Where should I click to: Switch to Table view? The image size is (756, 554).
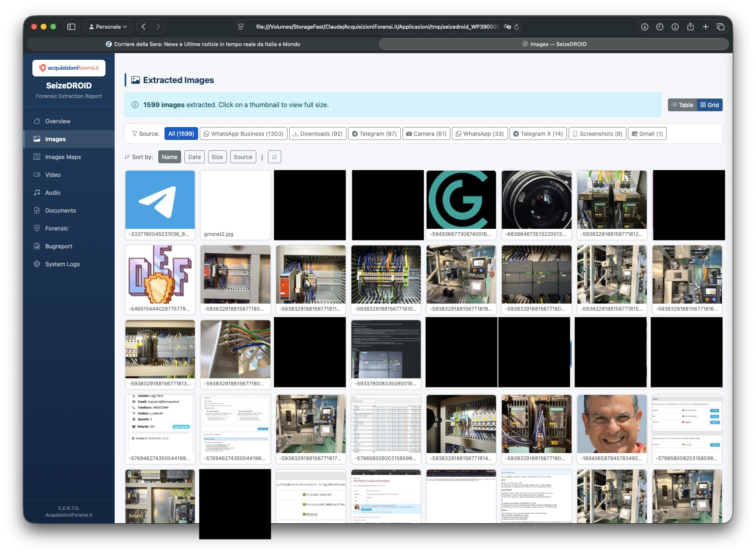click(682, 105)
